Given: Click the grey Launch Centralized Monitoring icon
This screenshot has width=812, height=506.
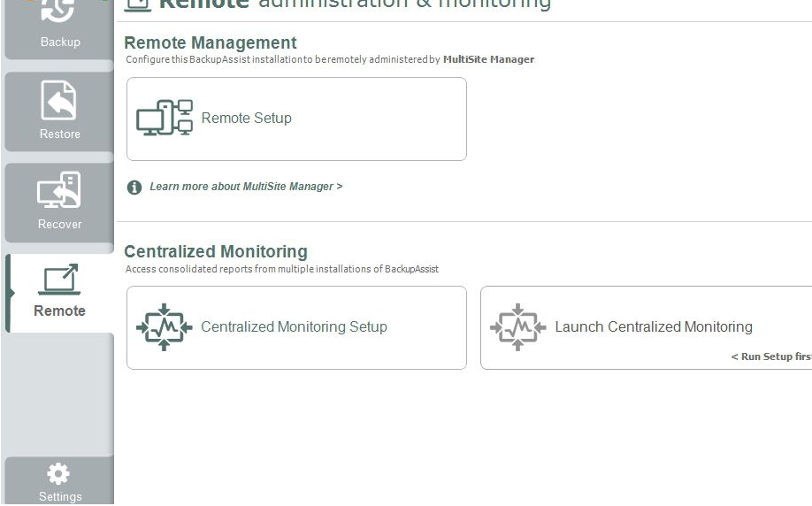Looking at the screenshot, I should click(518, 327).
